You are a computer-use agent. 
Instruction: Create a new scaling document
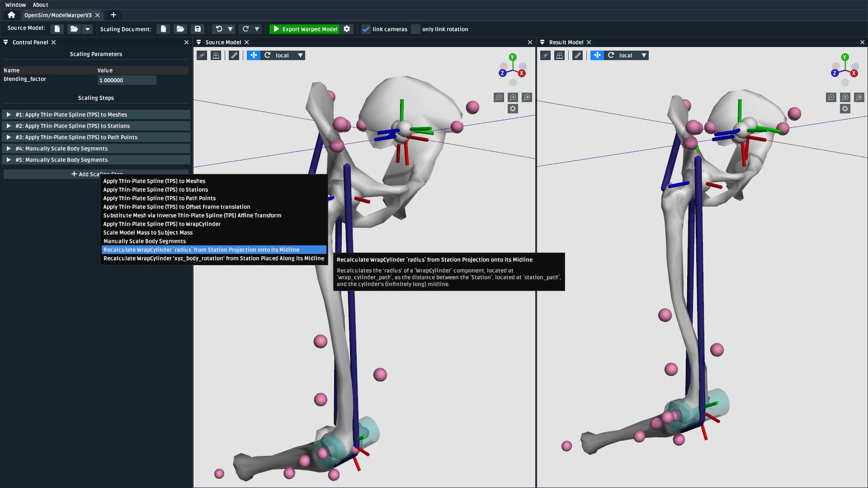coord(163,29)
